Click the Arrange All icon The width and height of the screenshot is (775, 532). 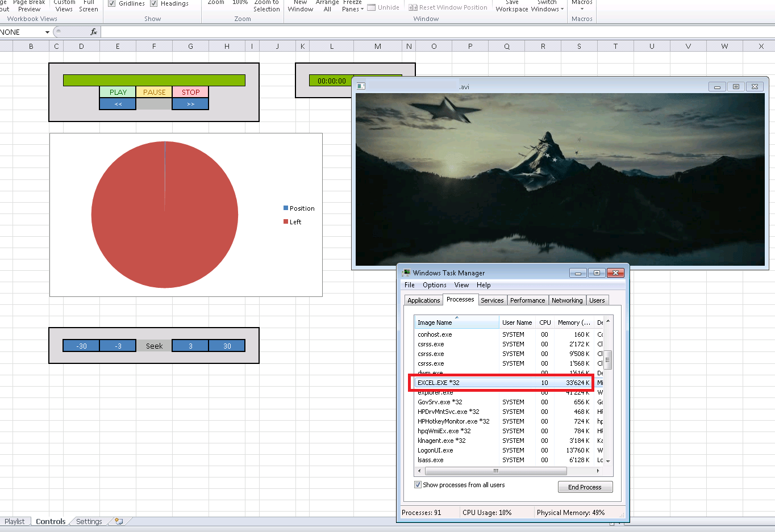(327, 6)
